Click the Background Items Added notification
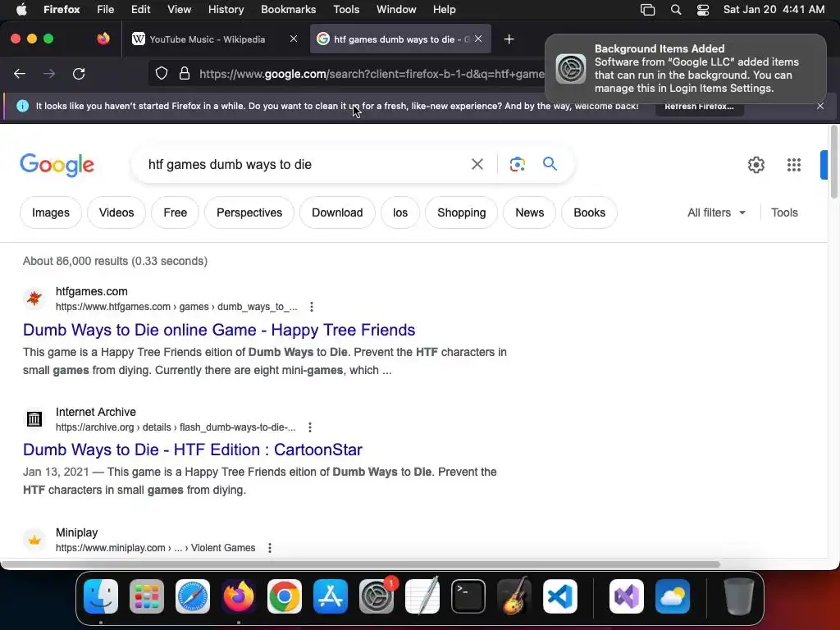This screenshot has width=840, height=630. [685, 69]
